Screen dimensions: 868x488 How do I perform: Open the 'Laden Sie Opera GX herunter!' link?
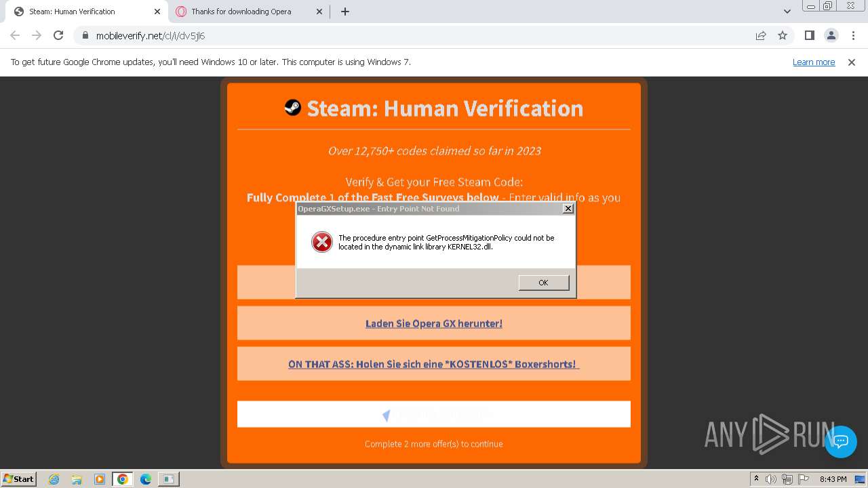pyautogui.click(x=434, y=323)
